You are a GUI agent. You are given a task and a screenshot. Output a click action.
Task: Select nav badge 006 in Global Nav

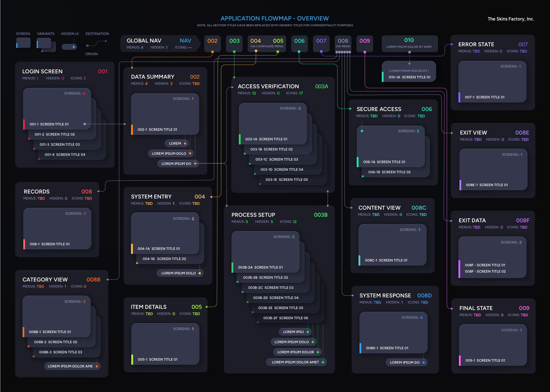(300, 40)
